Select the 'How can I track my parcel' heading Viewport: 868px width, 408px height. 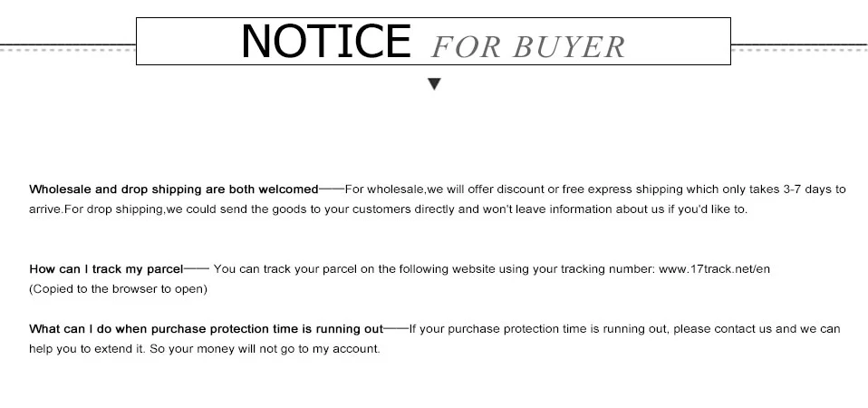coord(106,269)
